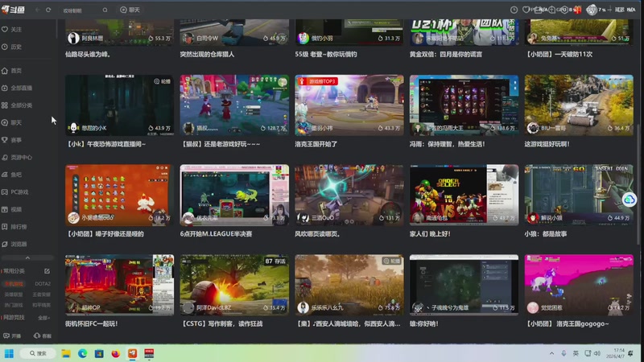Open the CSTG 写作刺客 stream thumbnail
This screenshot has height=362, width=644.
click(x=234, y=285)
